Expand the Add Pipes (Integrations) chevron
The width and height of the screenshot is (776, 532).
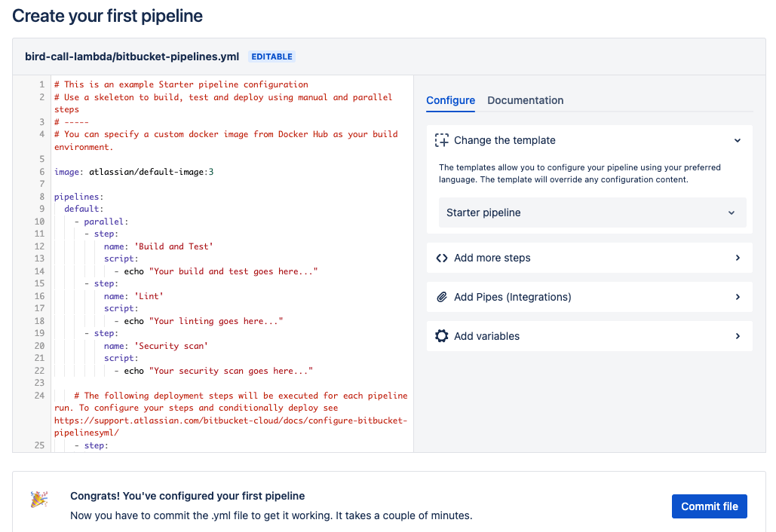point(738,297)
